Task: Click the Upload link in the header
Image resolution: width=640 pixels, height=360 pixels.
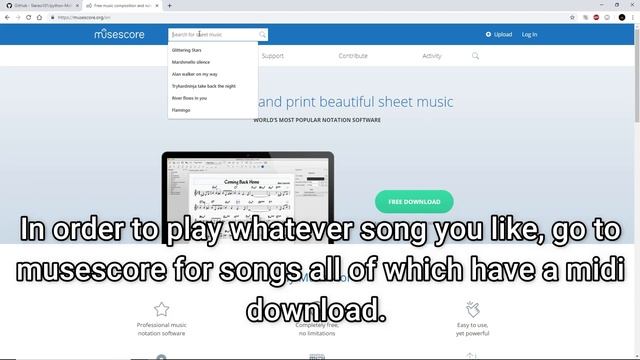Action: pyautogui.click(x=499, y=35)
